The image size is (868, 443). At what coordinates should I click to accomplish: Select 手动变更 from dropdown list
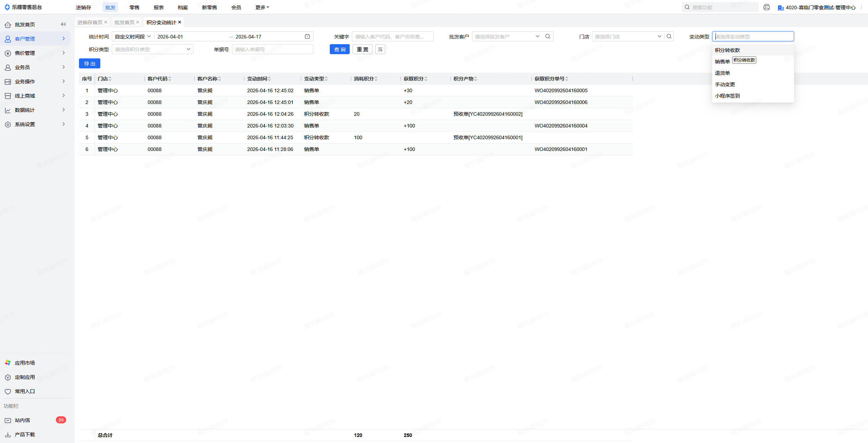point(725,84)
